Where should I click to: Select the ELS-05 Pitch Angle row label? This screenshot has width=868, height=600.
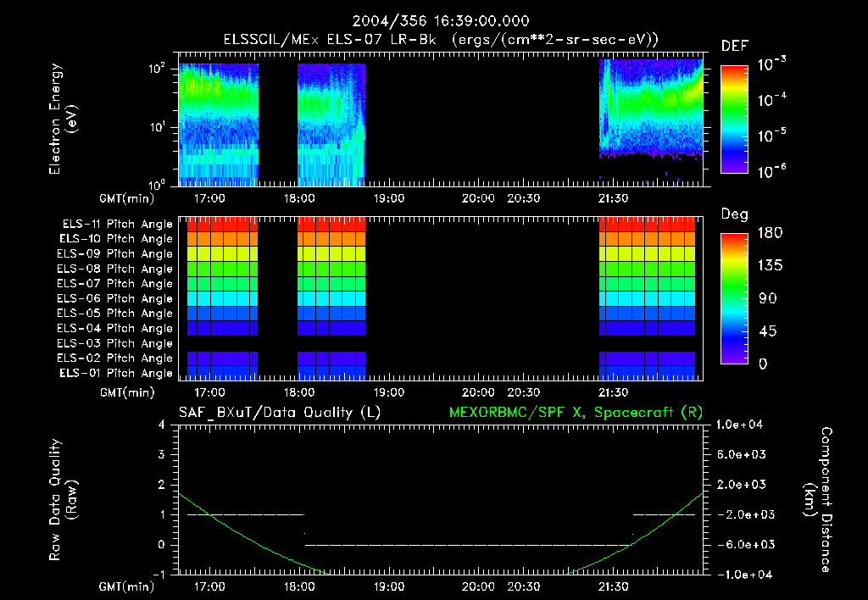coord(115,314)
